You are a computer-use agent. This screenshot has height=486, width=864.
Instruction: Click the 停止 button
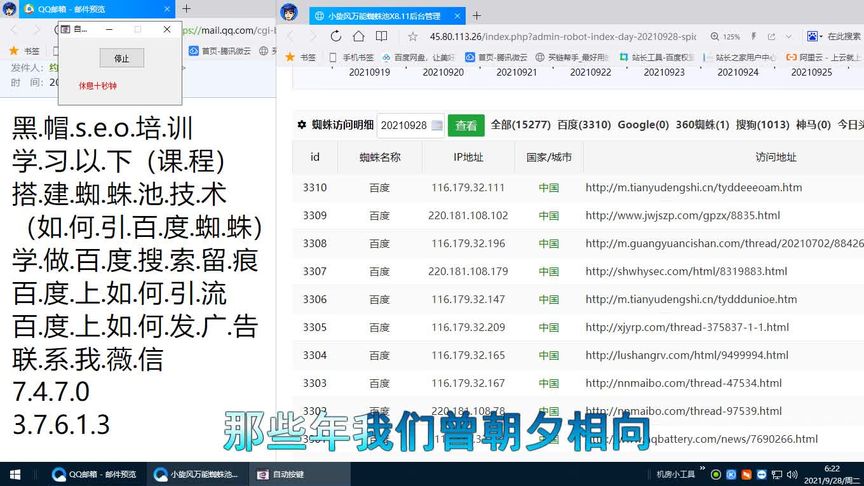121,59
